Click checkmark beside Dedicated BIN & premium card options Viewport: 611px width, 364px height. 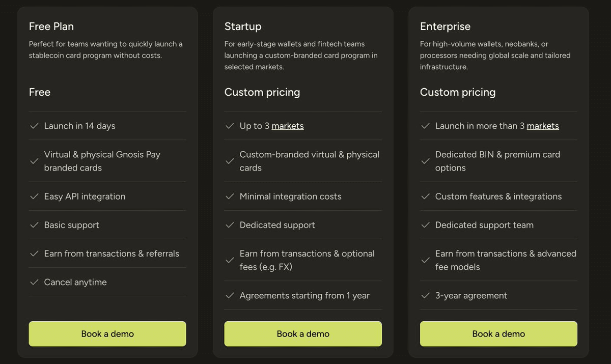[425, 161]
